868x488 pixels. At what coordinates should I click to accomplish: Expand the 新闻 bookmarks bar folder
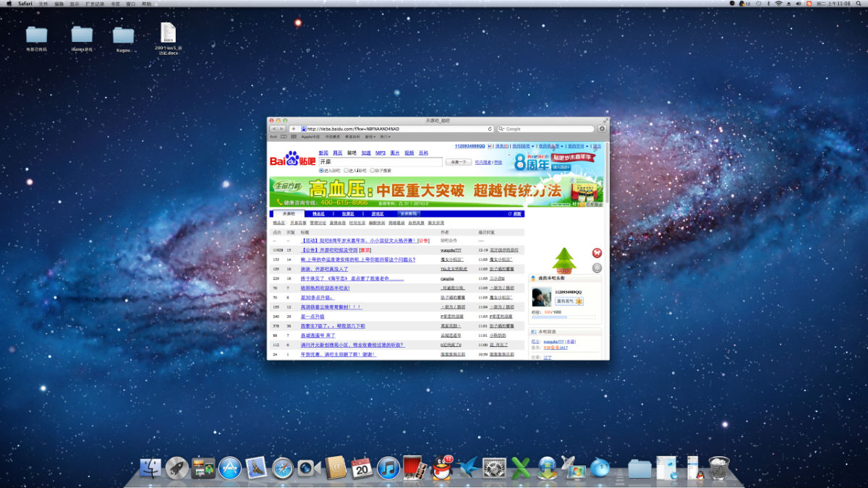pyautogui.click(x=370, y=136)
